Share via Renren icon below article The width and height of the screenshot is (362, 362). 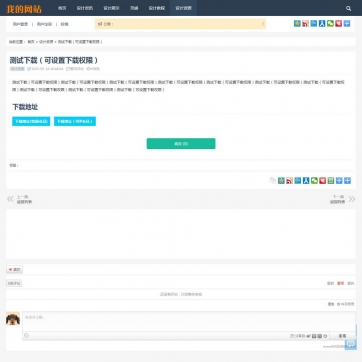point(306,181)
